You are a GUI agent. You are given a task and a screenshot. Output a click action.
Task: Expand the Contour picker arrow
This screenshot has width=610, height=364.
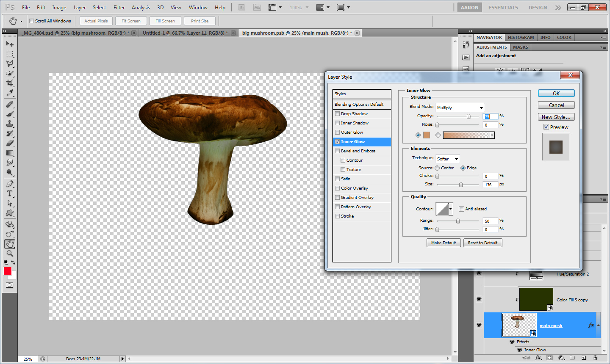pyautogui.click(x=450, y=209)
